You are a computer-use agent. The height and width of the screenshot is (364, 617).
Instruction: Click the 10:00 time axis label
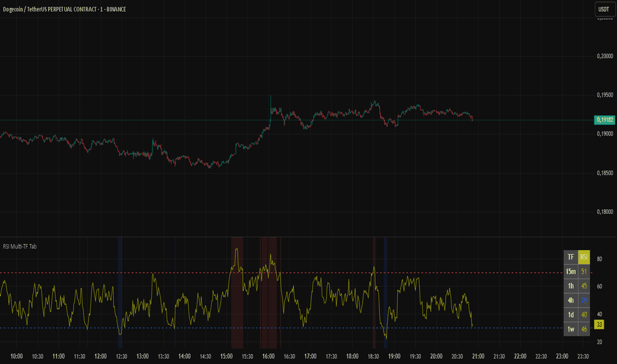(x=17, y=356)
